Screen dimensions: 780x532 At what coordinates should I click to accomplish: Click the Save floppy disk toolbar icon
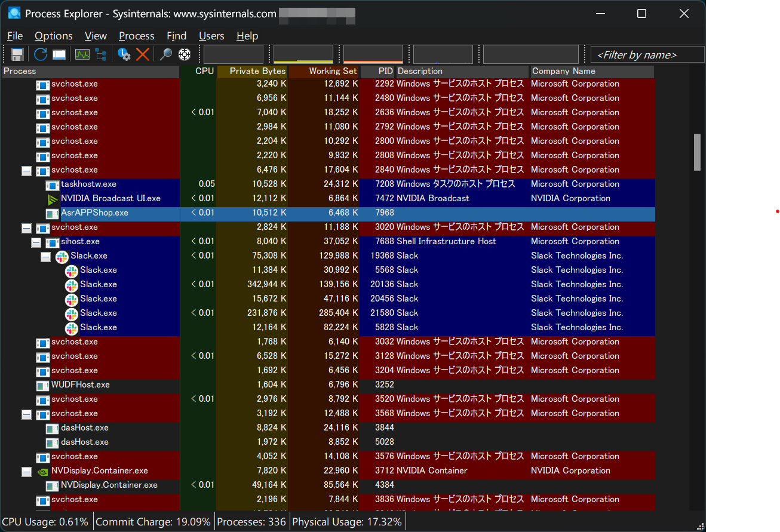[17, 54]
